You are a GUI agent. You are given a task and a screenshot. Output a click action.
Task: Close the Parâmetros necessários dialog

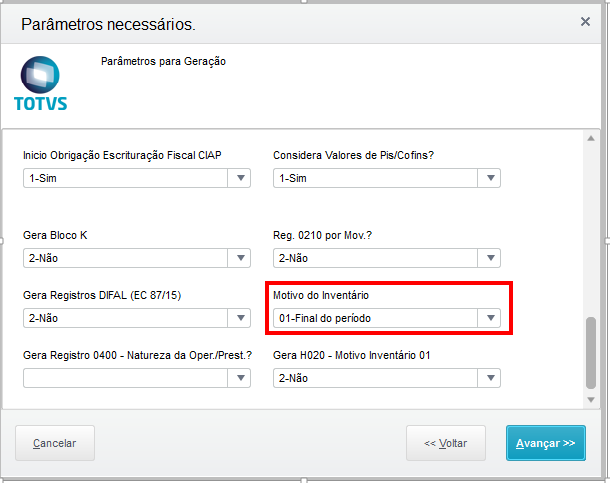[x=585, y=21]
